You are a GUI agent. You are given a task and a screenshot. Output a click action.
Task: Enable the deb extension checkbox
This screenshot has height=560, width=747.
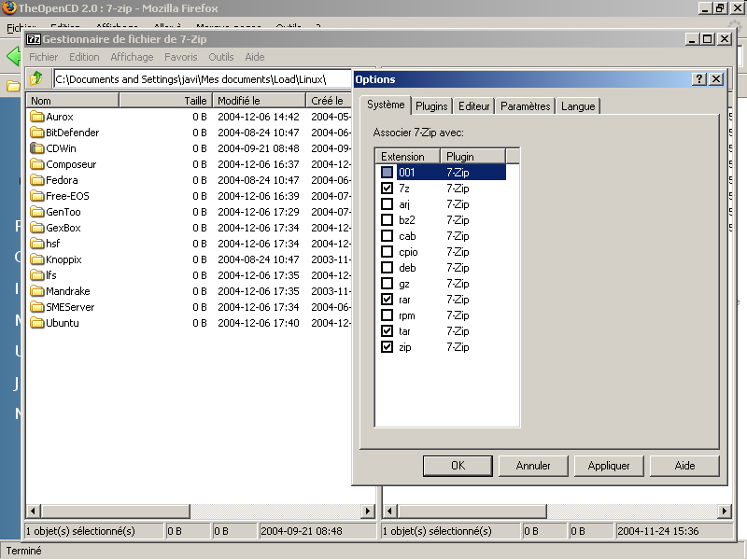point(387,268)
